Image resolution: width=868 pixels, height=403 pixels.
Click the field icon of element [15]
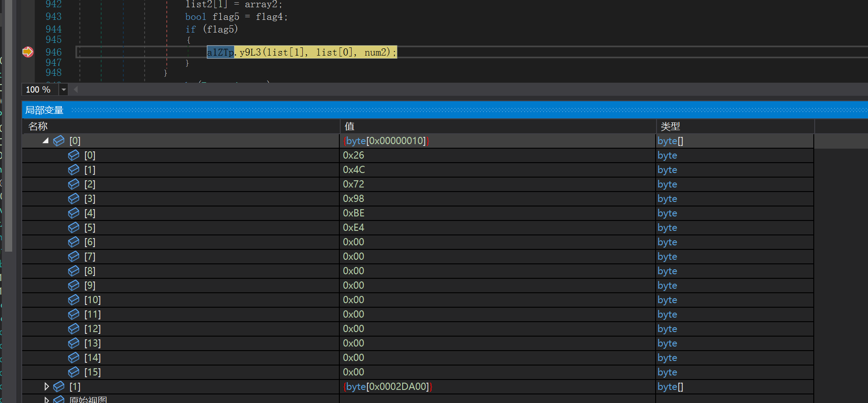(74, 372)
